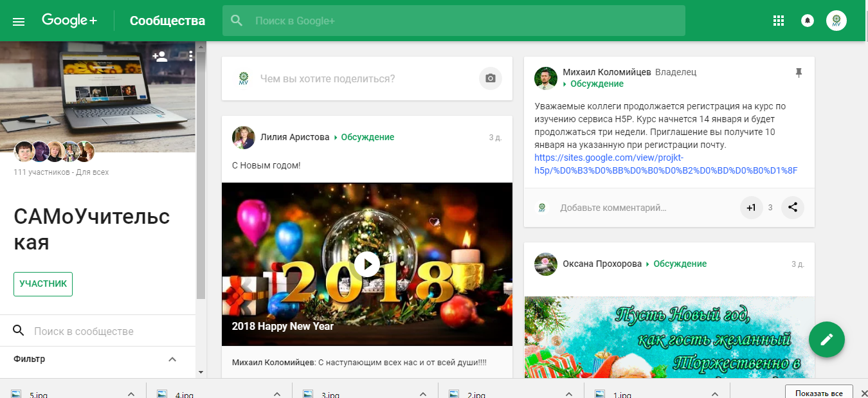Image resolution: width=868 pixels, height=398 pixels.
Task: Click the name Оксана Прохорова
Action: point(602,264)
